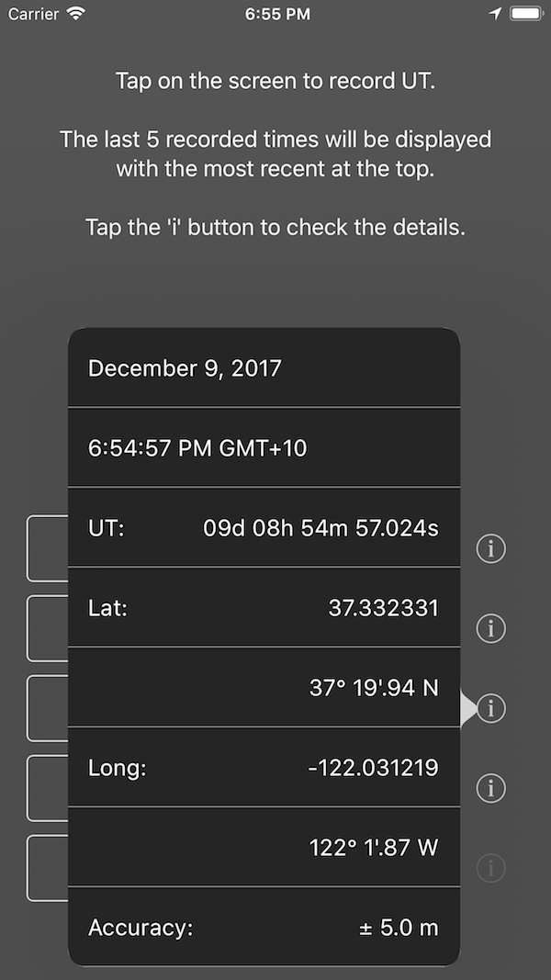Tap the Accuracy ± 5.0 m row
Screen dimensions: 551x980
pos(264,928)
